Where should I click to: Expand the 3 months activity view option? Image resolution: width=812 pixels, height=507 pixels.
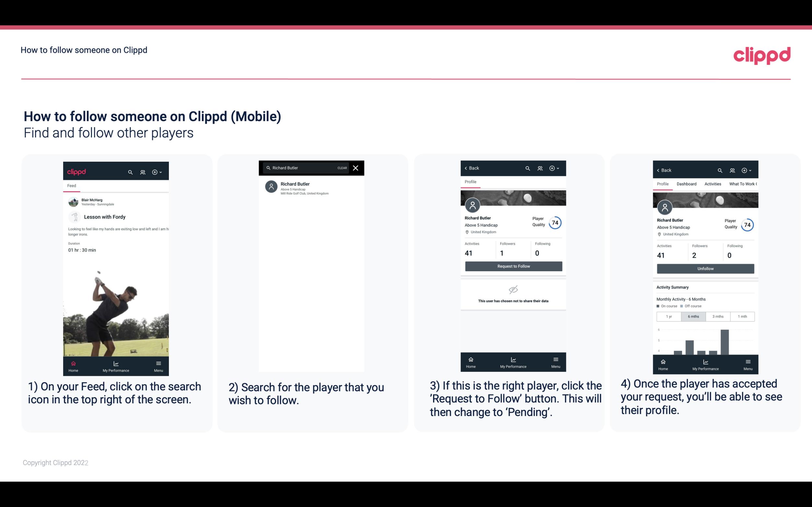pos(718,316)
